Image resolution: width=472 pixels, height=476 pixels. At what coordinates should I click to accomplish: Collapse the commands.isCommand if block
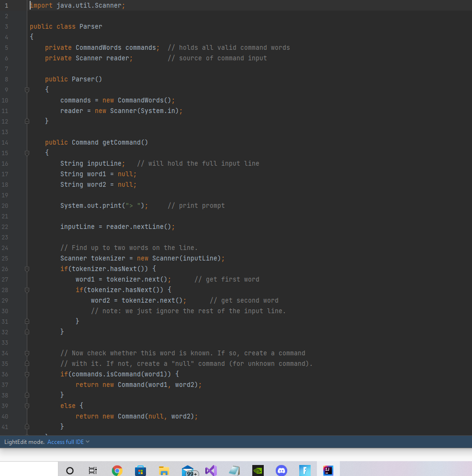(x=27, y=374)
